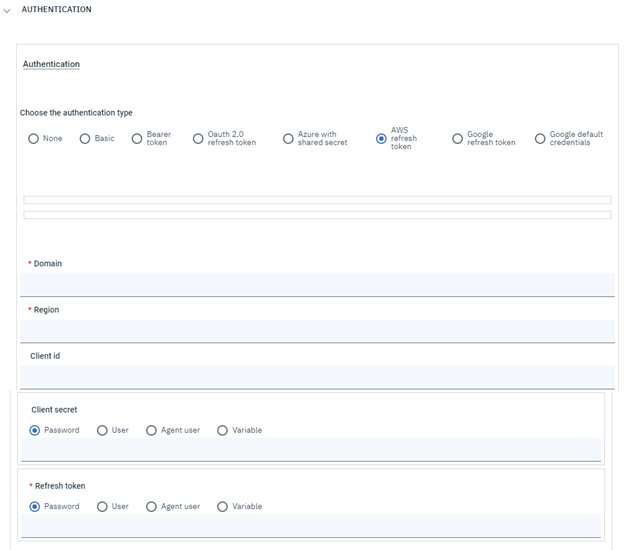Screen dimensions: 624x550
Task: Collapse the AUTHENTICATION section chevron
Action: click(x=8, y=10)
